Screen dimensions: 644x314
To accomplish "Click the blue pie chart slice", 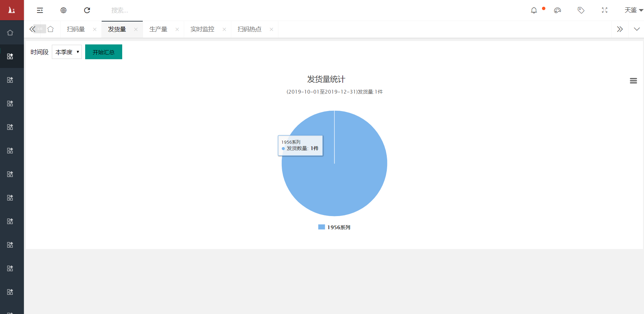I will (353, 182).
